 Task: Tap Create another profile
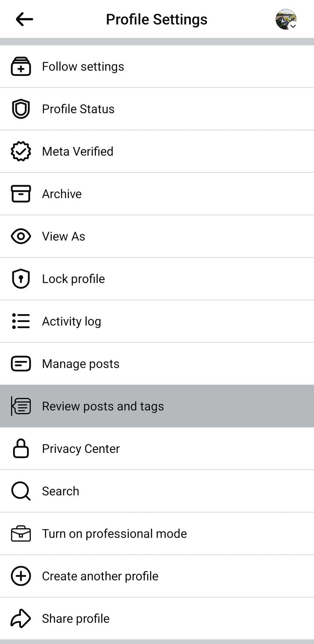[100, 576]
